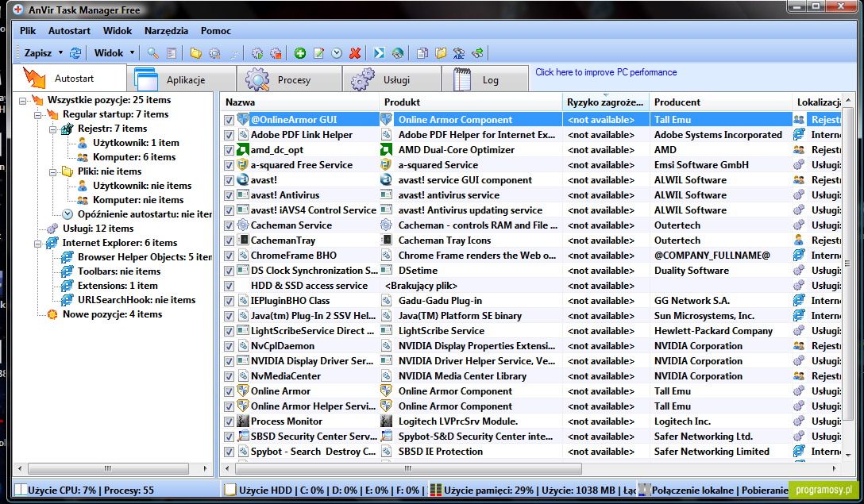Click the properties sheet toolbar icon
Screen dimensions: 864x504
[172, 53]
